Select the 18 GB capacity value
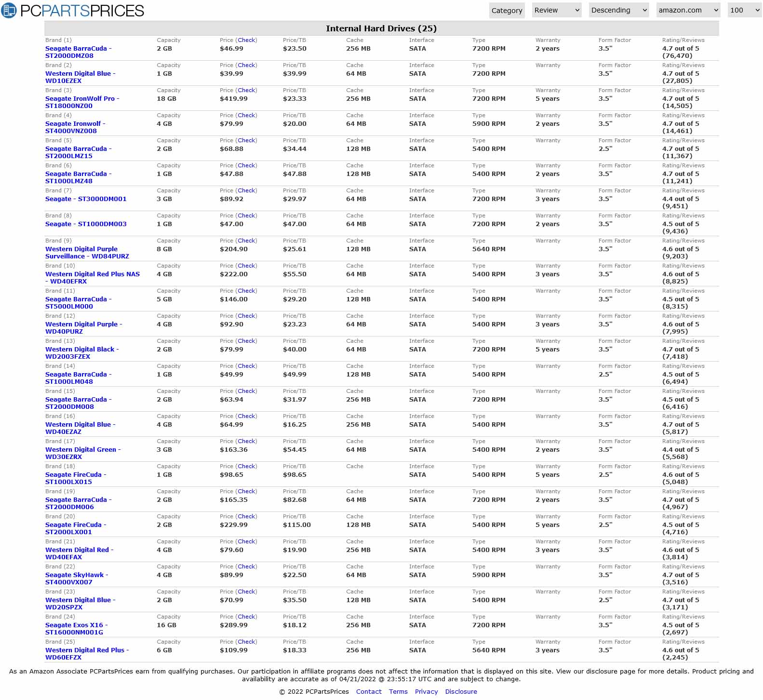This screenshot has height=700, width=763. [166, 99]
